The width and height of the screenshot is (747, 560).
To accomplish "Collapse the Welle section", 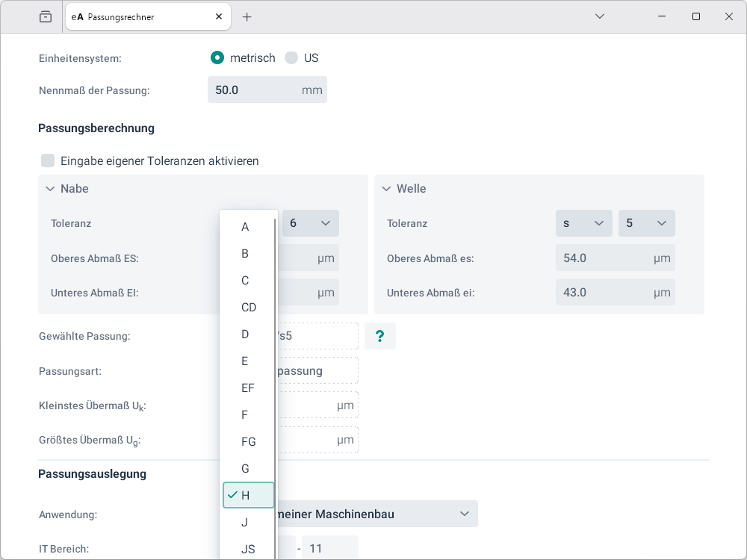I will point(386,189).
